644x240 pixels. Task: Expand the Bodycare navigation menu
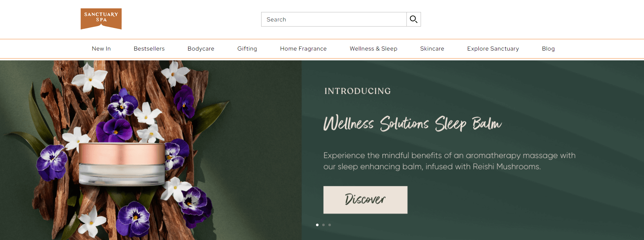click(201, 49)
